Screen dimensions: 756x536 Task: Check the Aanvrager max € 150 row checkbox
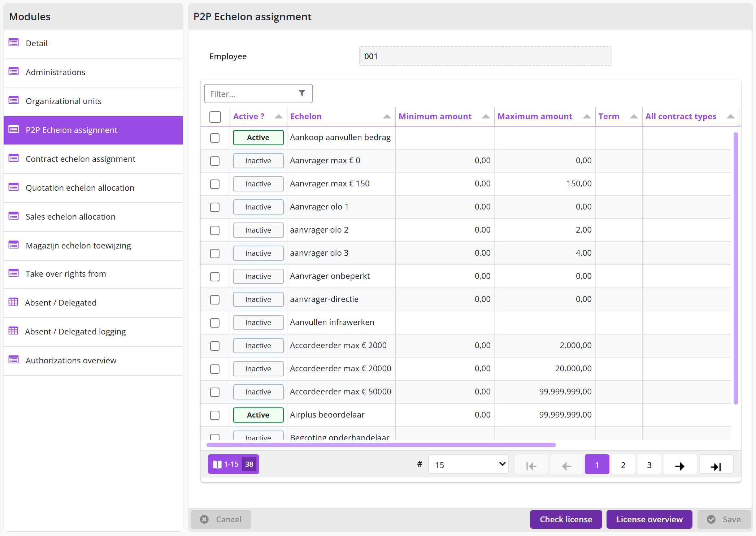pyautogui.click(x=215, y=184)
